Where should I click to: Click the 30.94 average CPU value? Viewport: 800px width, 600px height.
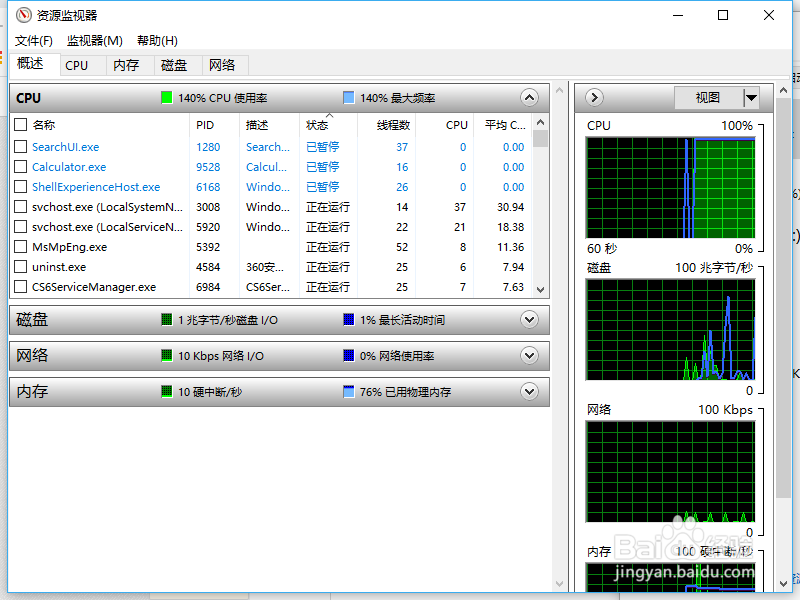tap(511, 207)
